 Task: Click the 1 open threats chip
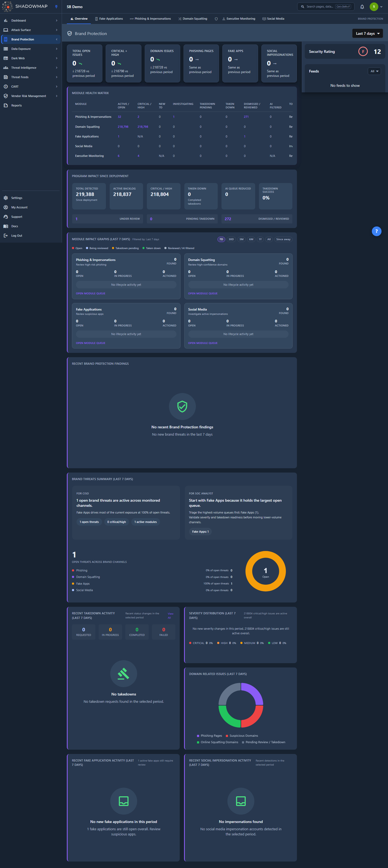89,522
